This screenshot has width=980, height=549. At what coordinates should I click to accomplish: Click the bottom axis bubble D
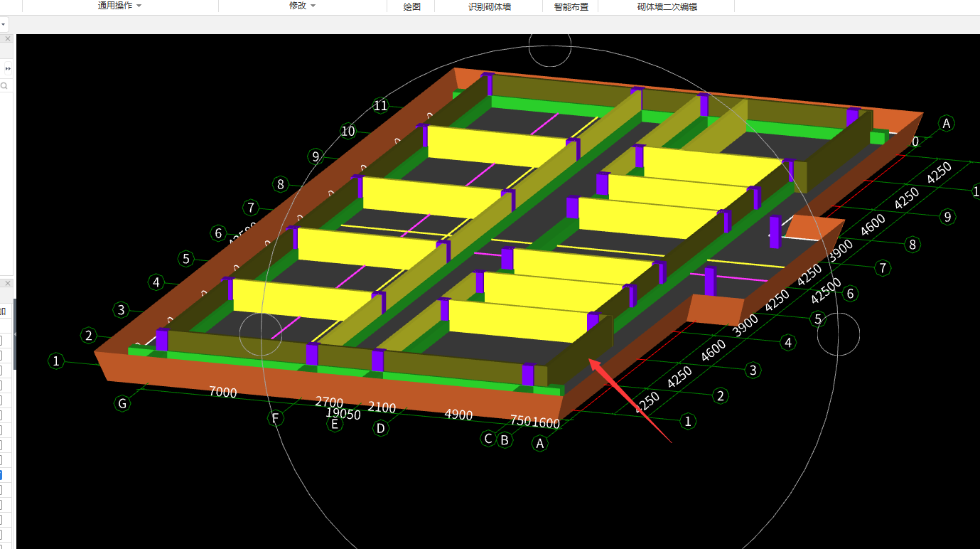(x=381, y=428)
